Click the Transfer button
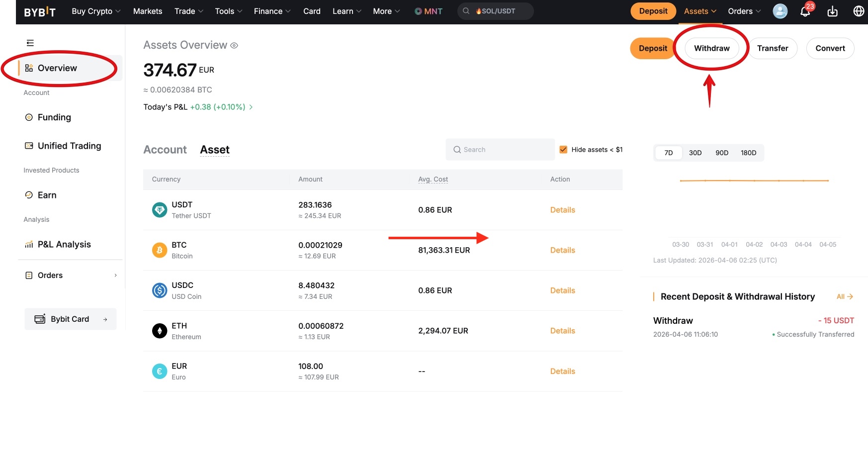The image size is (868, 466). click(x=773, y=48)
